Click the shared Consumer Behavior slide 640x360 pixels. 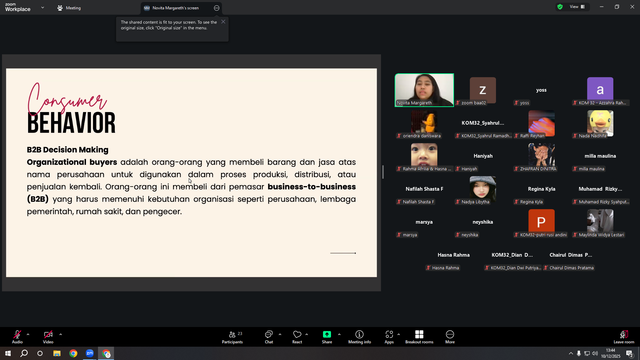point(191,173)
